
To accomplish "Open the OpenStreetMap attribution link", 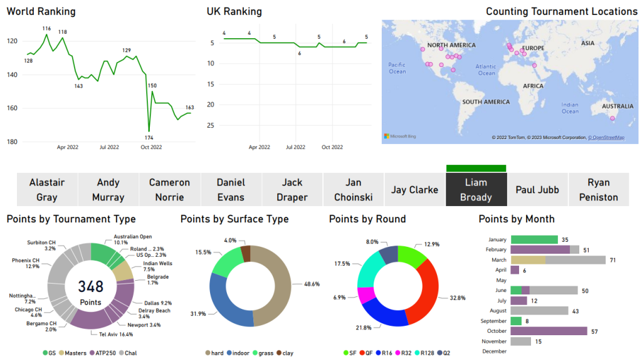I will [606, 138].
